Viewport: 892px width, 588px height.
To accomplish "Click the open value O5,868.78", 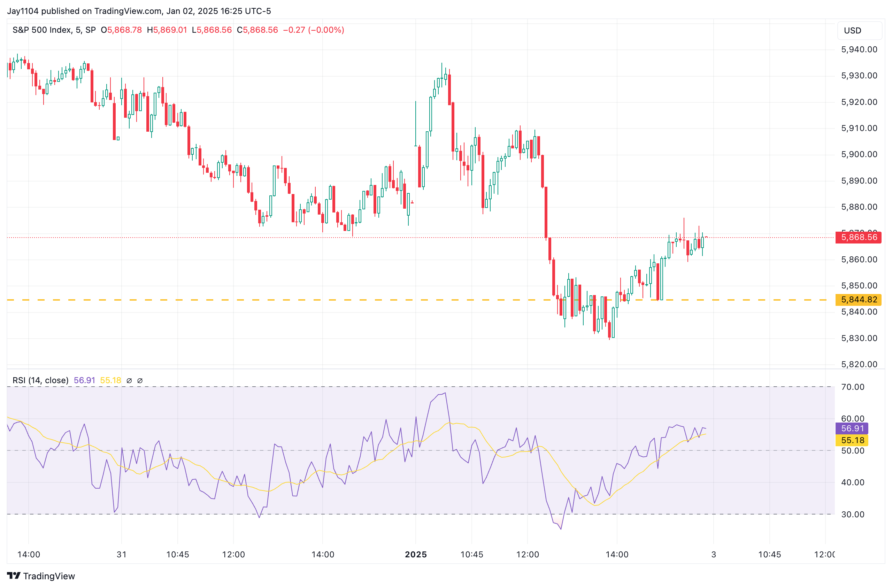I will tap(121, 30).
